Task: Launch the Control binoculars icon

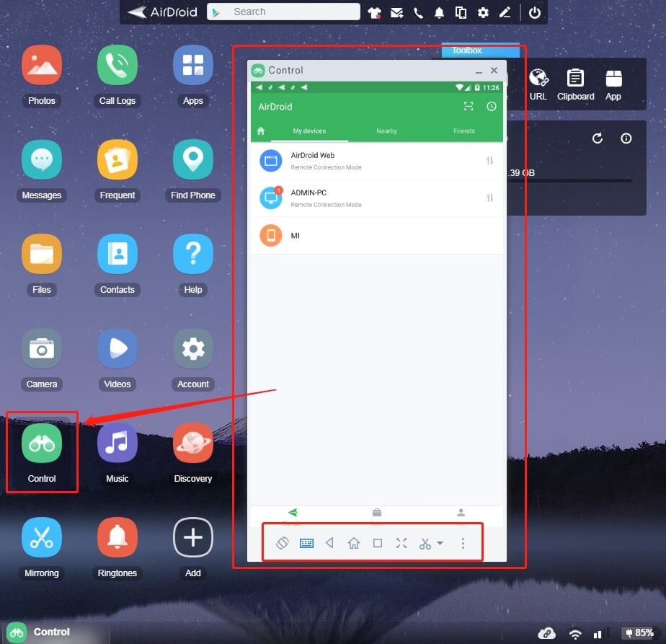Action: [42, 443]
